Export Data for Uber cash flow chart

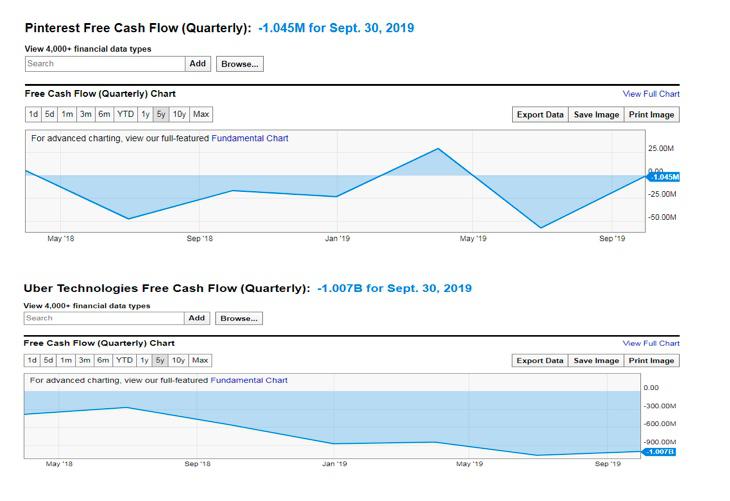tap(540, 360)
